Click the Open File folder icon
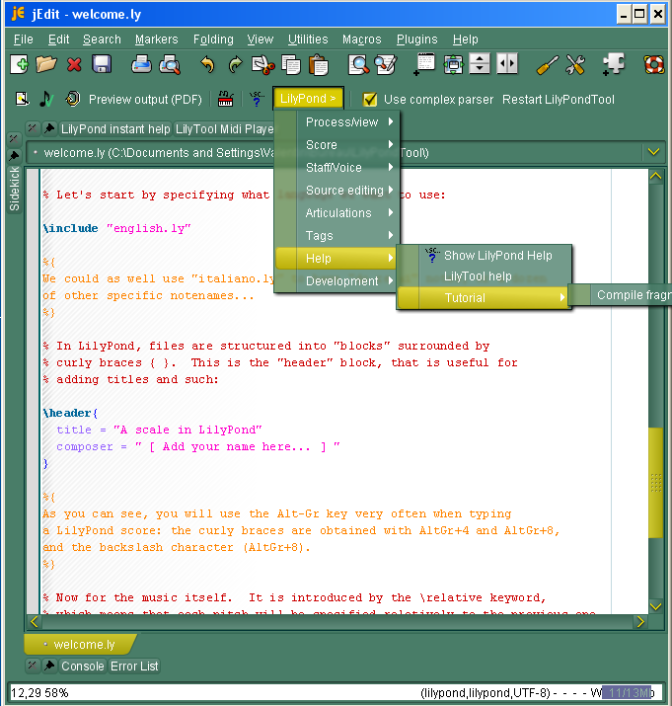 pos(46,65)
